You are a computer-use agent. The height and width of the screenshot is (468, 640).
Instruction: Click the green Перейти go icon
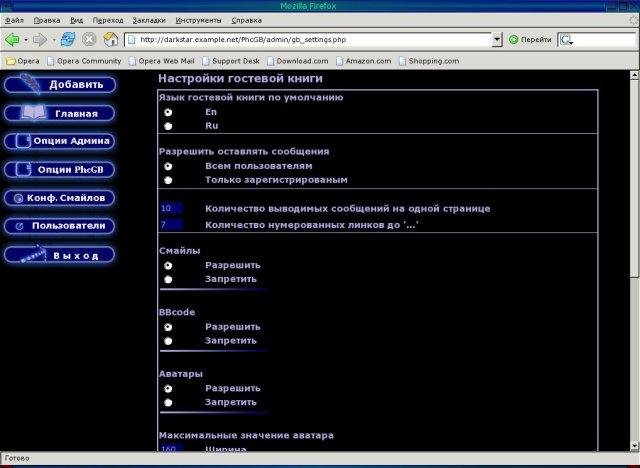tap(513, 40)
